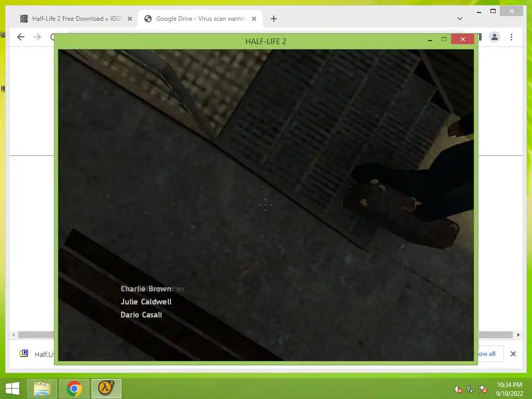The image size is (532, 399).
Task: Click the Chrome horizontal scrollbar left arrow
Action: [x=14, y=335]
